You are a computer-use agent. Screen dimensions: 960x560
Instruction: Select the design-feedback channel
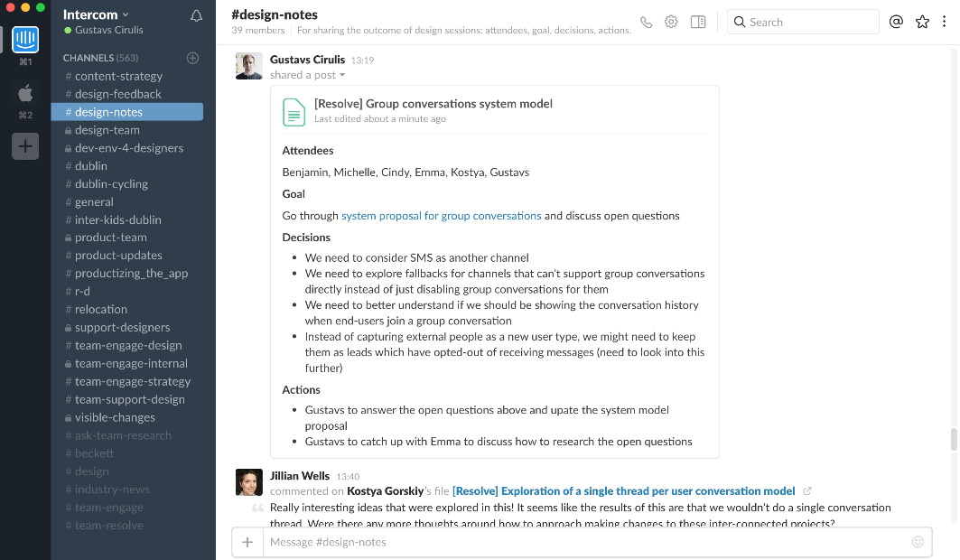(117, 94)
